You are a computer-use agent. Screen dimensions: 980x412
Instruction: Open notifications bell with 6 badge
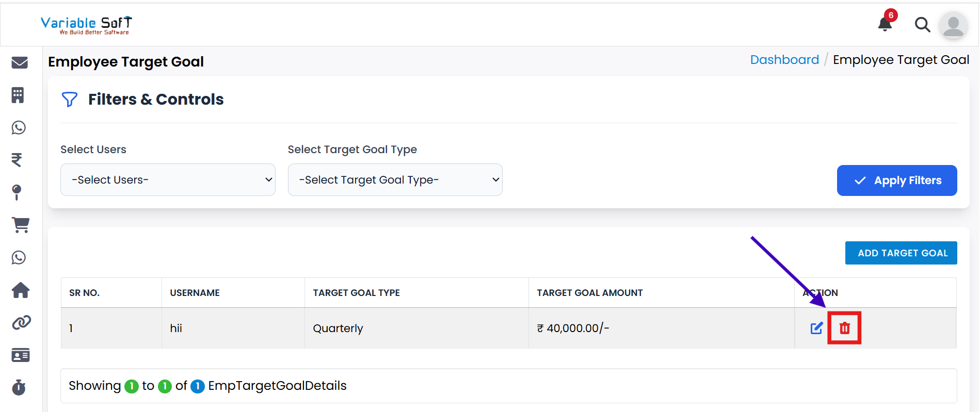tap(886, 24)
